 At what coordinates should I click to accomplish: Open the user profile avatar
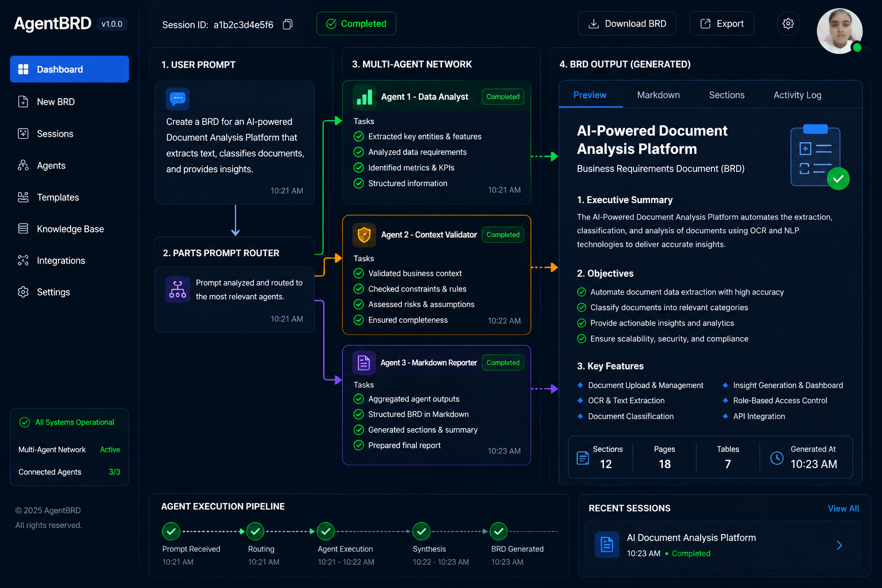pyautogui.click(x=840, y=31)
